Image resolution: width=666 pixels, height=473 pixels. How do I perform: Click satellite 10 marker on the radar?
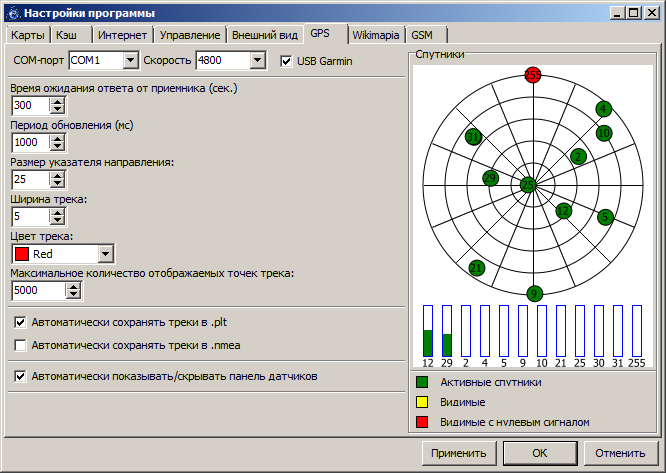[604, 132]
